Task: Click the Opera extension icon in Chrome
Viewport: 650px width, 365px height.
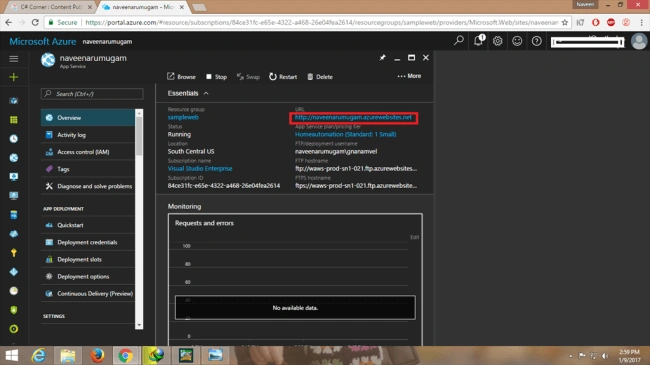Action: tap(596, 22)
